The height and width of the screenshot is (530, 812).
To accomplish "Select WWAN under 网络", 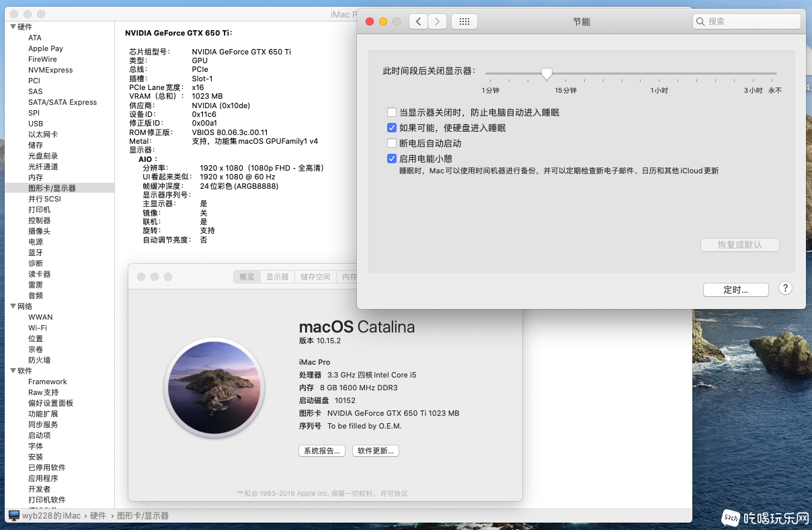I will [40, 317].
